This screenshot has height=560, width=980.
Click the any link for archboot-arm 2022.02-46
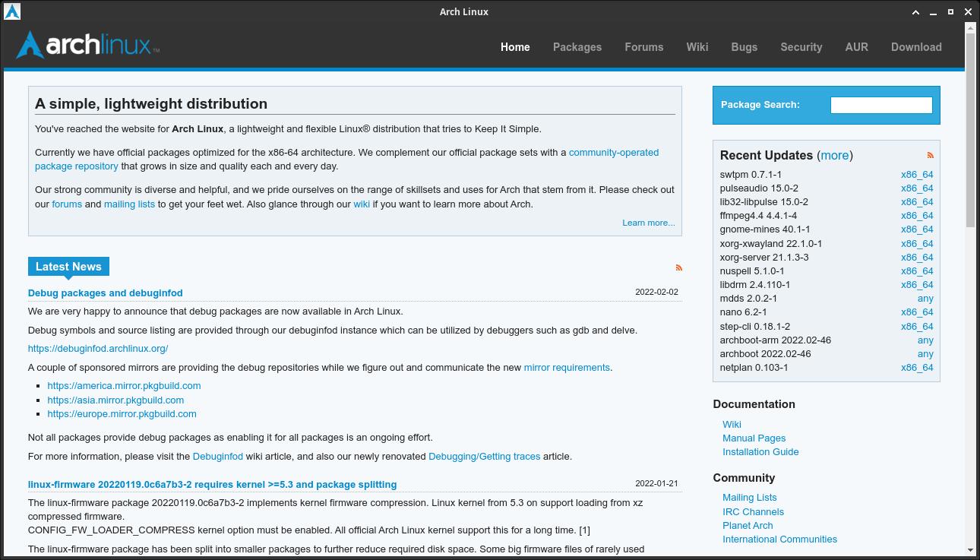pos(925,340)
